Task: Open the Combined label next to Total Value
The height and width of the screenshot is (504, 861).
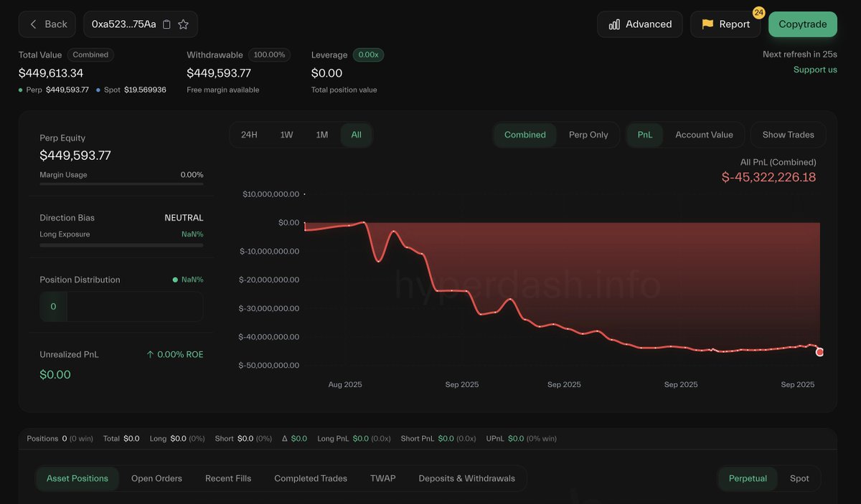Action: (x=90, y=54)
